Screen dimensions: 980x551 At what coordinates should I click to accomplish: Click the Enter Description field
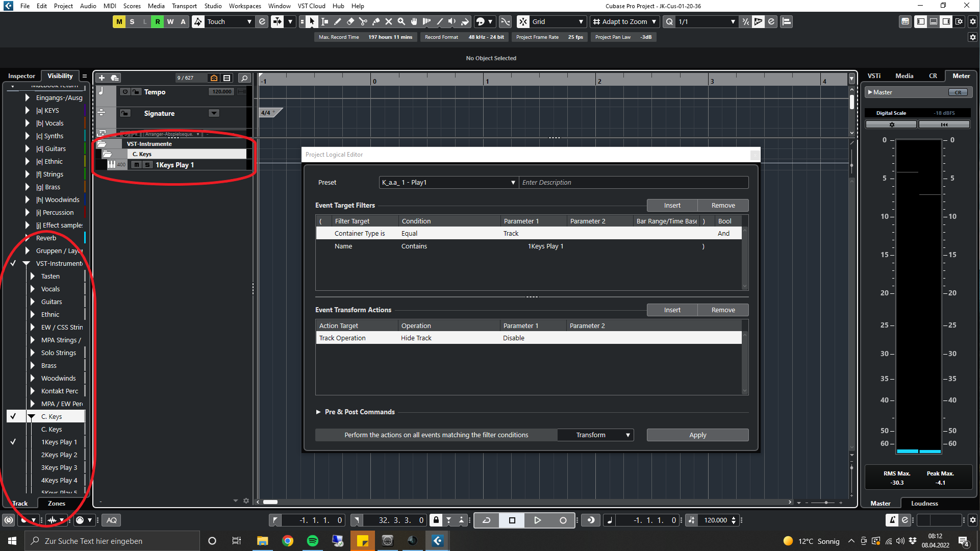click(x=633, y=183)
